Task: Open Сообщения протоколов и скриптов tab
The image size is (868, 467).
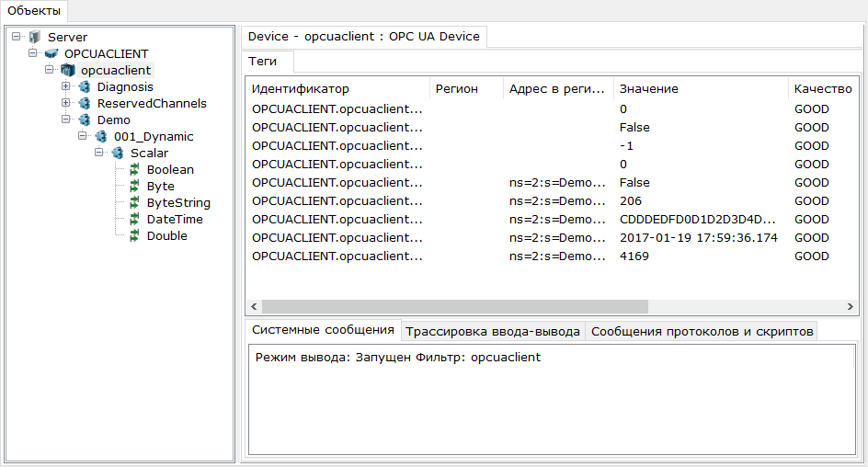Action: (x=702, y=332)
